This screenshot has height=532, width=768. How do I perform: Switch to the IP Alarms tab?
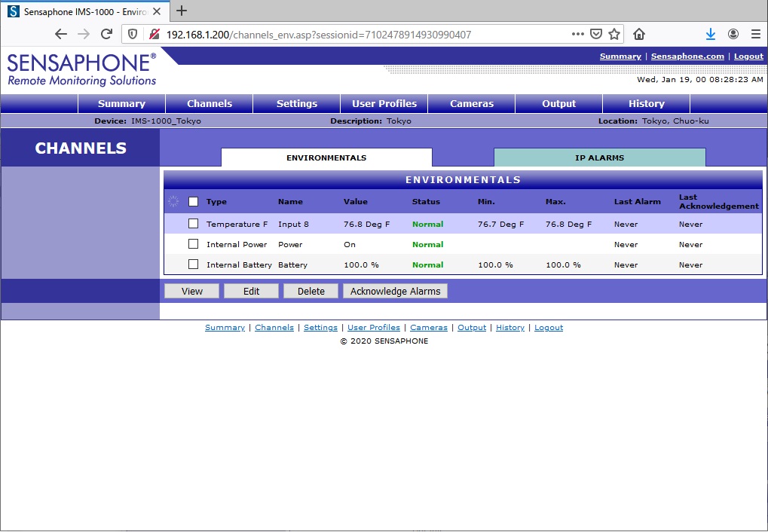tap(599, 157)
